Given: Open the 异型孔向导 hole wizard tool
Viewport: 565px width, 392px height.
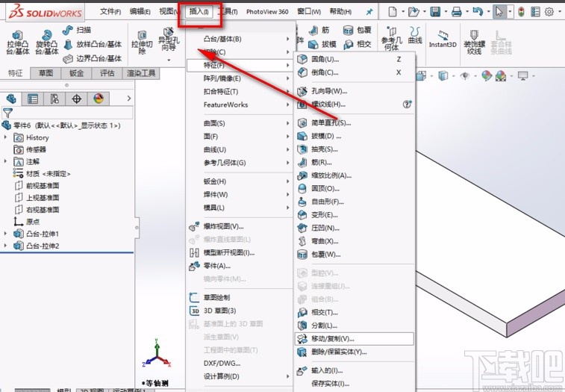Looking at the screenshot, I should [169, 40].
